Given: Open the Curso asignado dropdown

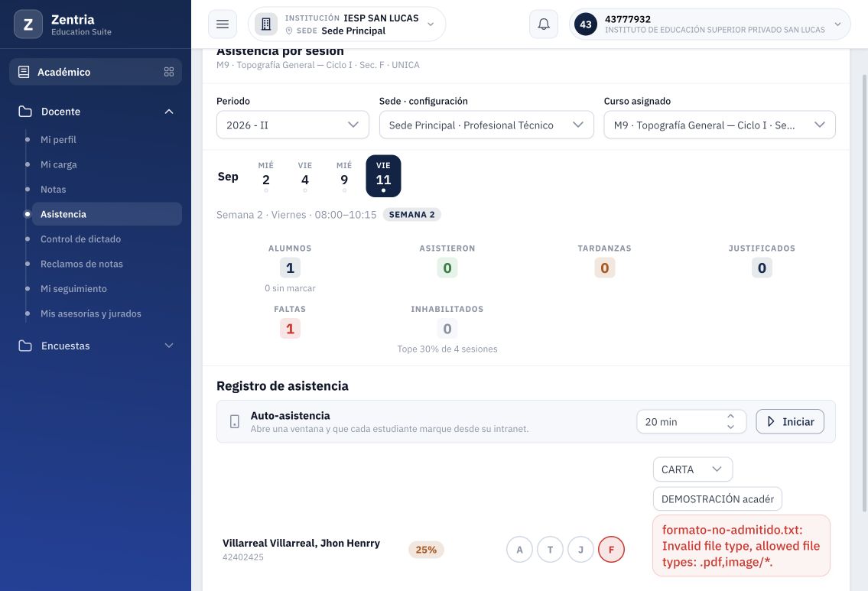Looking at the screenshot, I should tap(720, 125).
